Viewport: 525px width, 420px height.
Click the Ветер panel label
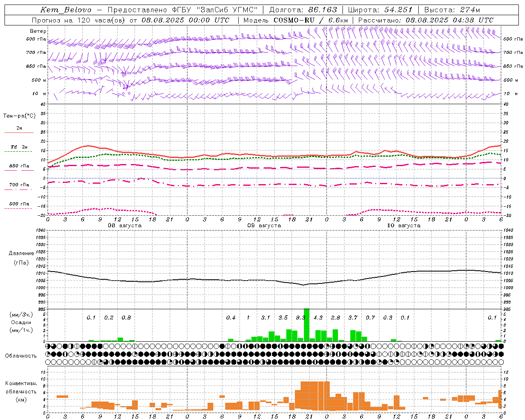click(38, 31)
